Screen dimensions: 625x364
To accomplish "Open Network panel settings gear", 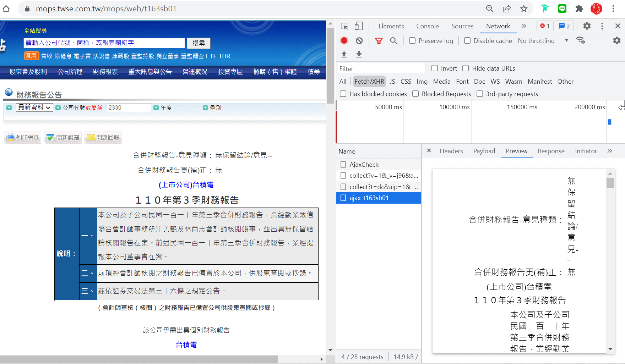I will (617, 40).
